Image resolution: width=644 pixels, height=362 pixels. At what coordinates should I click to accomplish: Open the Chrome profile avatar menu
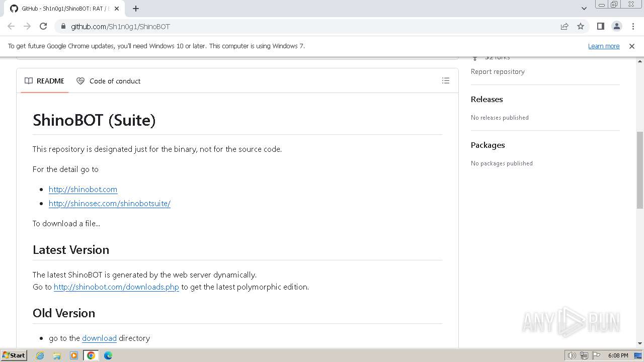click(616, 26)
